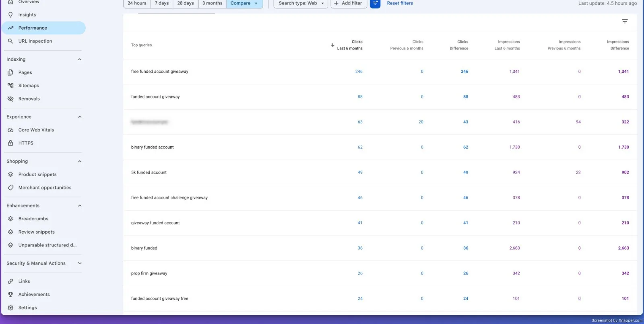
Task: Open Core Web Vitals gauge icon
Action: pos(10,130)
